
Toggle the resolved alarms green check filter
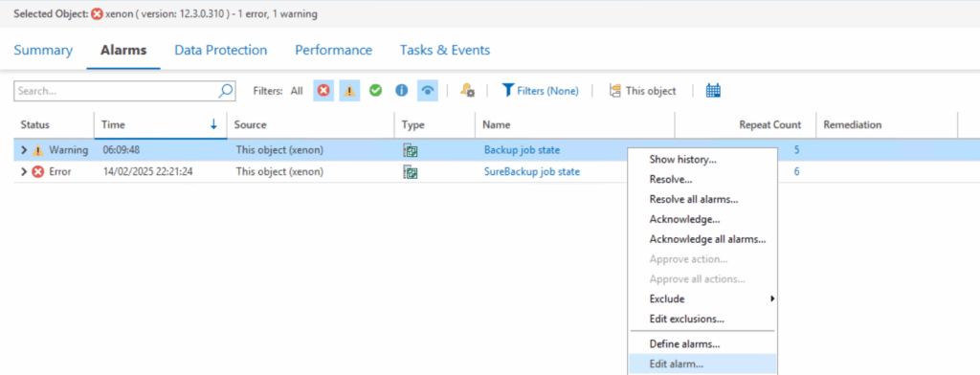coord(375,91)
